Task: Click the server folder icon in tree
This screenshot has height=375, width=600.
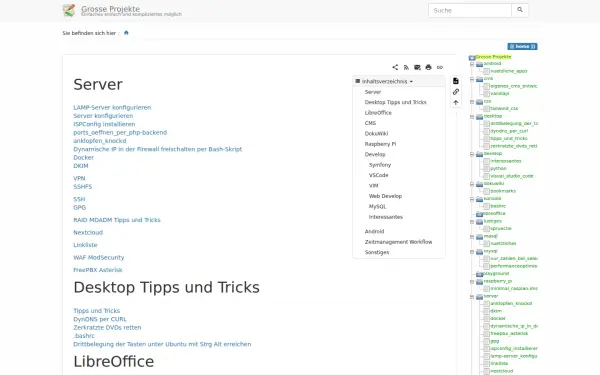Action: (479, 297)
